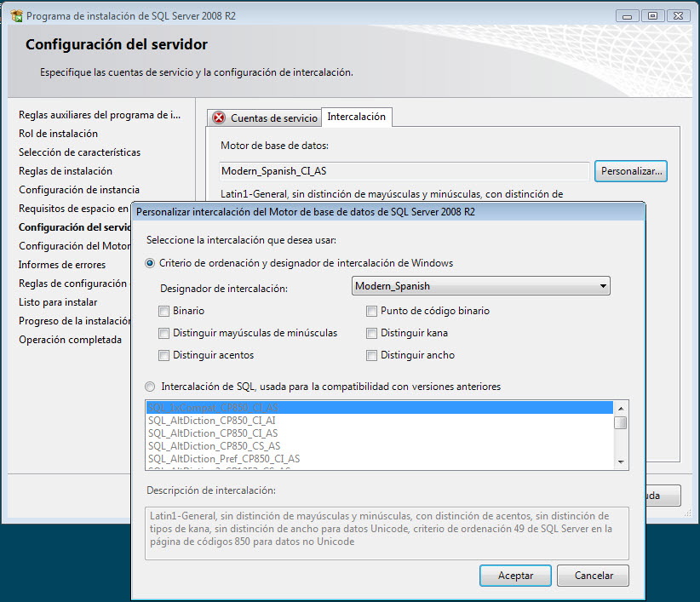Click Rol de instalación in the sidebar
The width and height of the screenshot is (700, 602).
point(58,134)
